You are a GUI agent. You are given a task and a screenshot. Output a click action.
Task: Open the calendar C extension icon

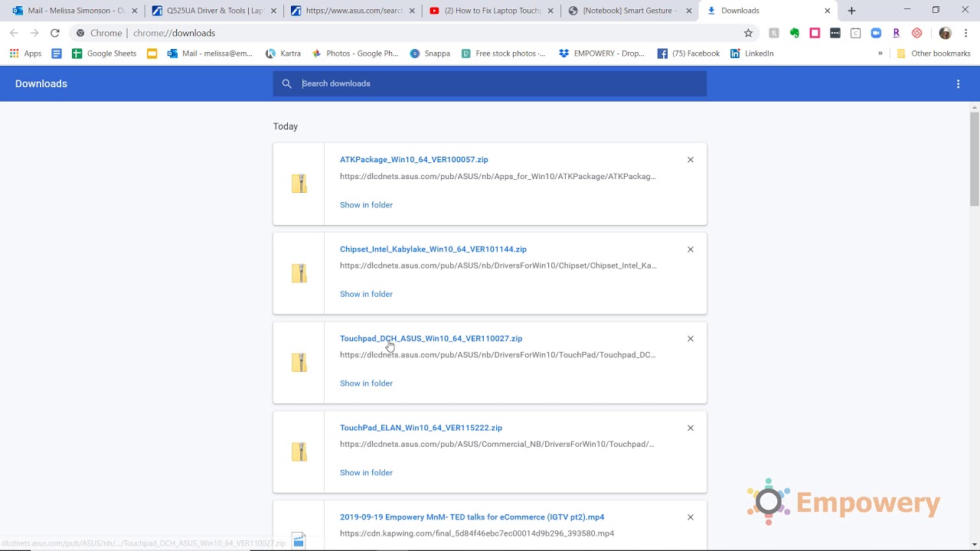855,33
